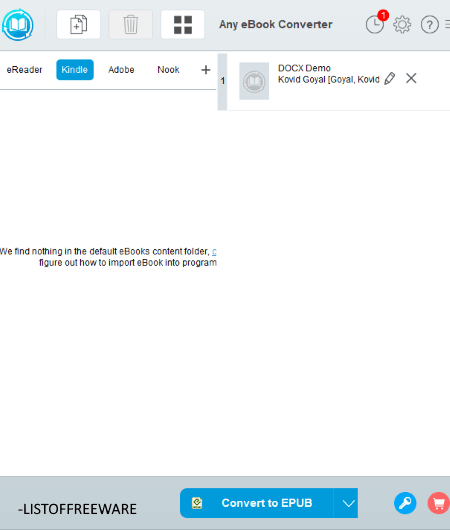Click the trash delete button
450x530 pixels.
[x=131, y=24]
